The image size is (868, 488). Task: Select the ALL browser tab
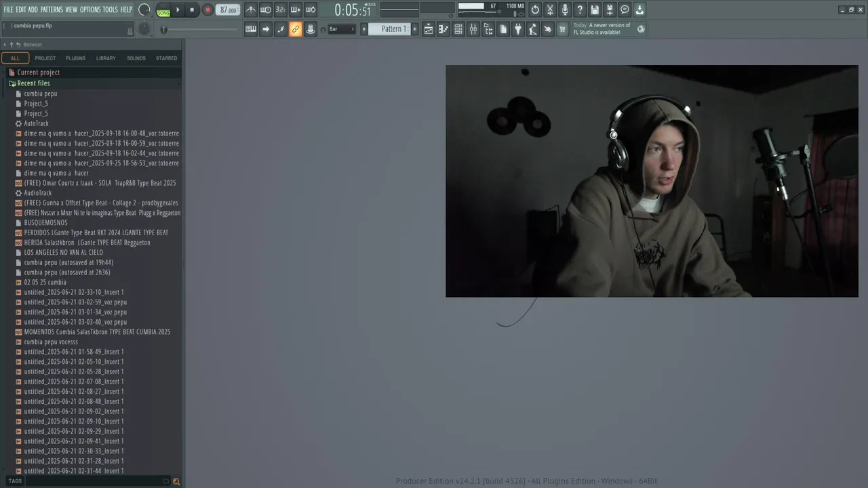(x=15, y=58)
